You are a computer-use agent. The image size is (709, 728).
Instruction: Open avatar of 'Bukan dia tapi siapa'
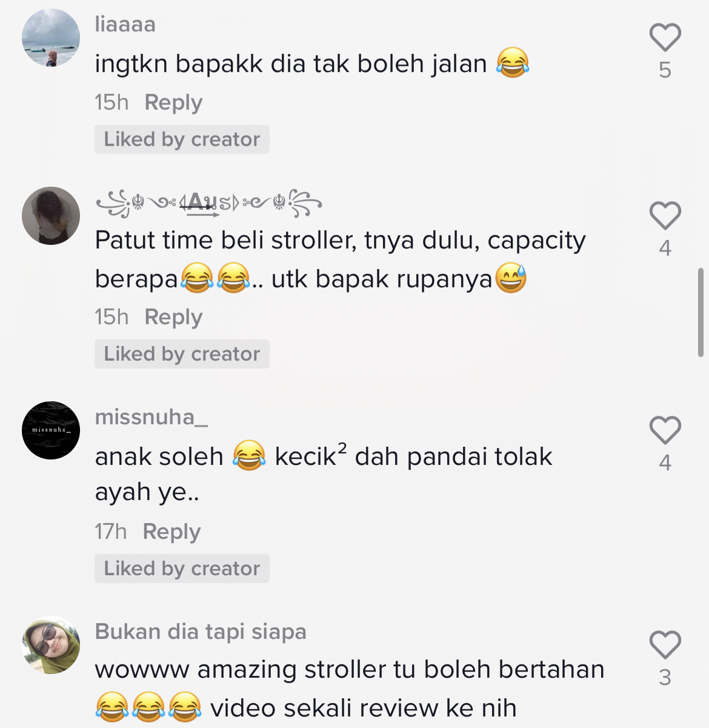point(51,645)
